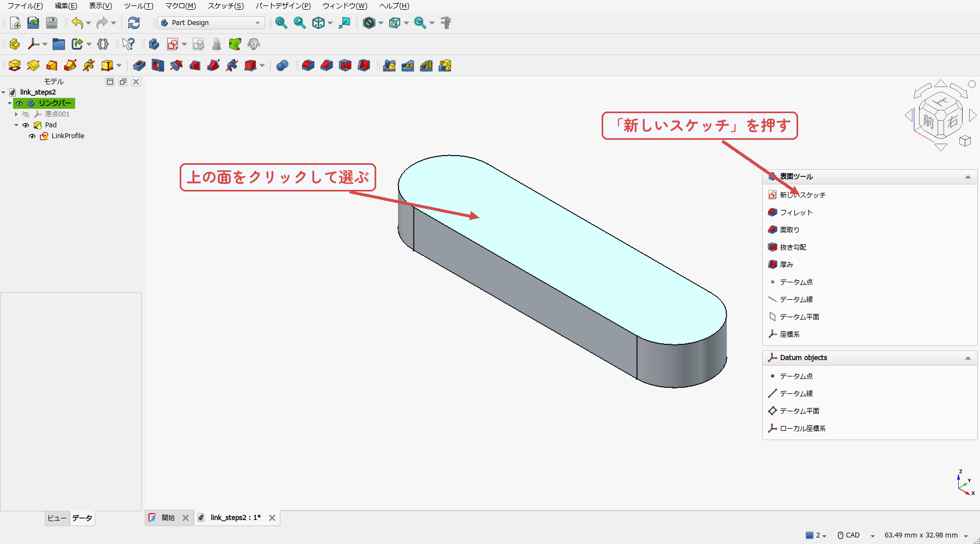The height and width of the screenshot is (544, 980).
Task: Open the パートデザイン(P) menu
Action: (x=283, y=6)
